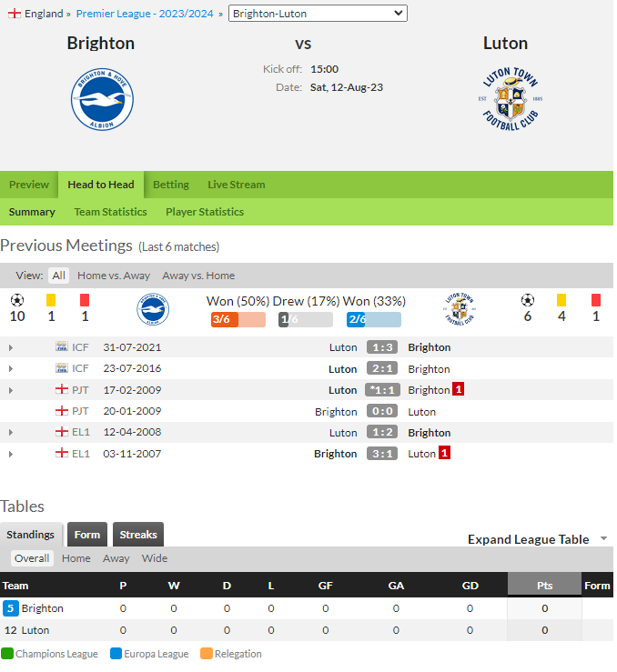The width and height of the screenshot is (617, 672).
Task: Click the Brighton & Hove Albion crest
Action: point(102,99)
